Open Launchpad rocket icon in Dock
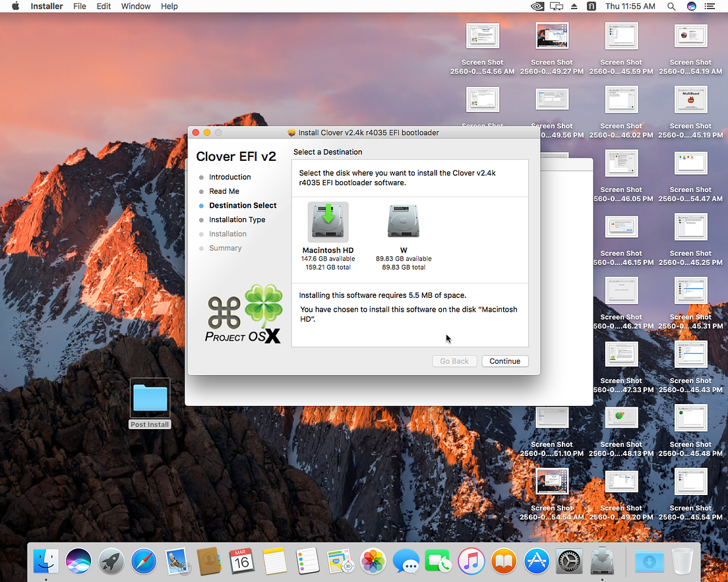The height and width of the screenshot is (582, 728). click(111, 561)
